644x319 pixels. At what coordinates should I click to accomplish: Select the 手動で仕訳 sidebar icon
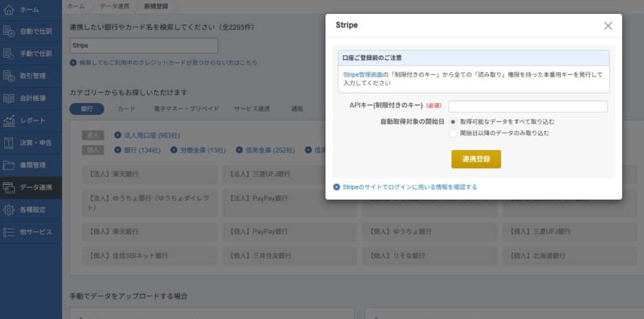[x=9, y=53]
